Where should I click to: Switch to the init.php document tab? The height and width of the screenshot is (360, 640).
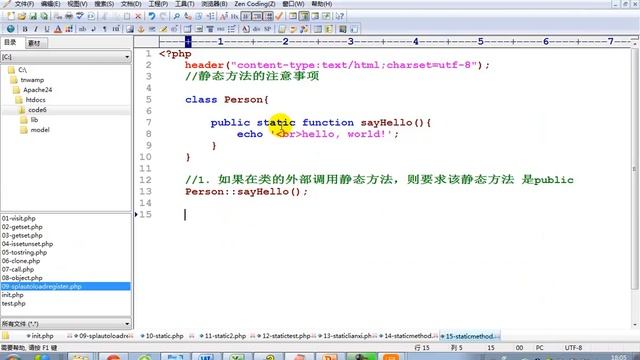(x=40, y=336)
